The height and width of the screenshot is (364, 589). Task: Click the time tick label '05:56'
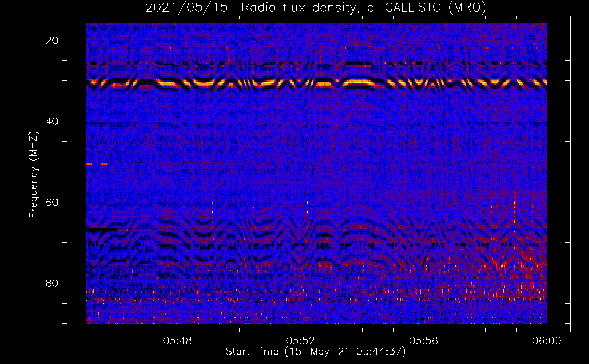[424, 341]
